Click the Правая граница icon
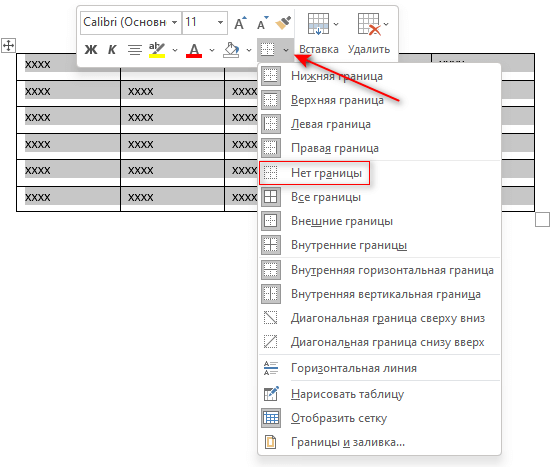The width and height of the screenshot is (552, 467). click(x=271, y=148)
